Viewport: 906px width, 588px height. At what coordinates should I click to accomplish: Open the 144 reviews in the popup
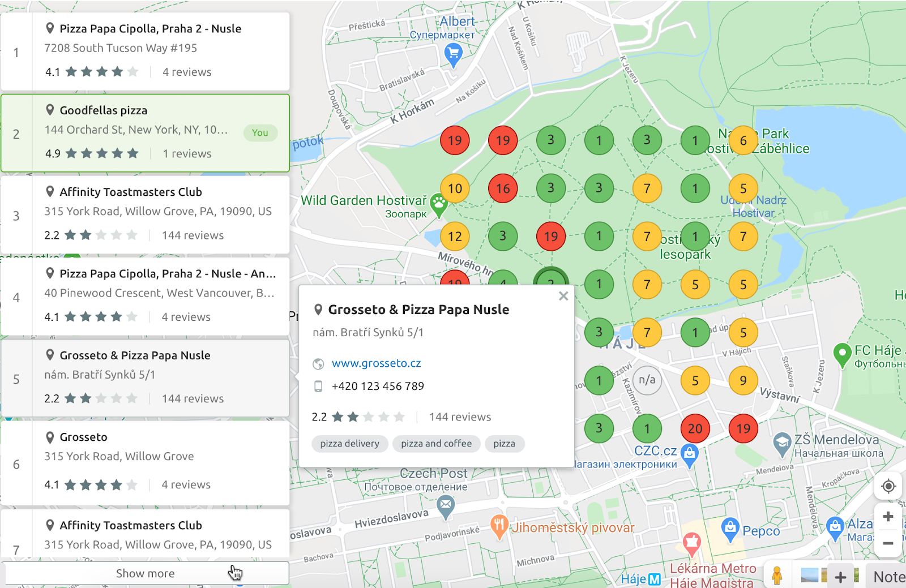(x=460, y=417)
